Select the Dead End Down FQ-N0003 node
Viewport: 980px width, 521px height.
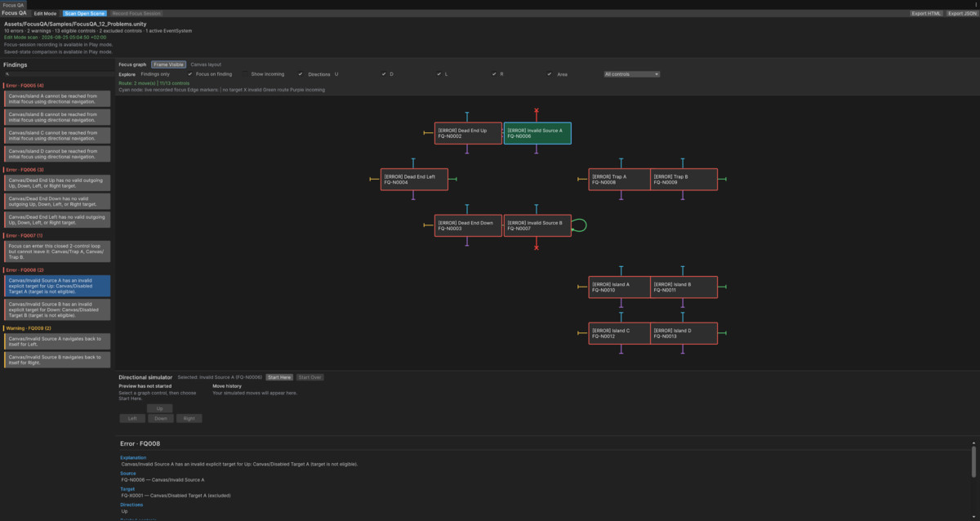tap(468, 225)
